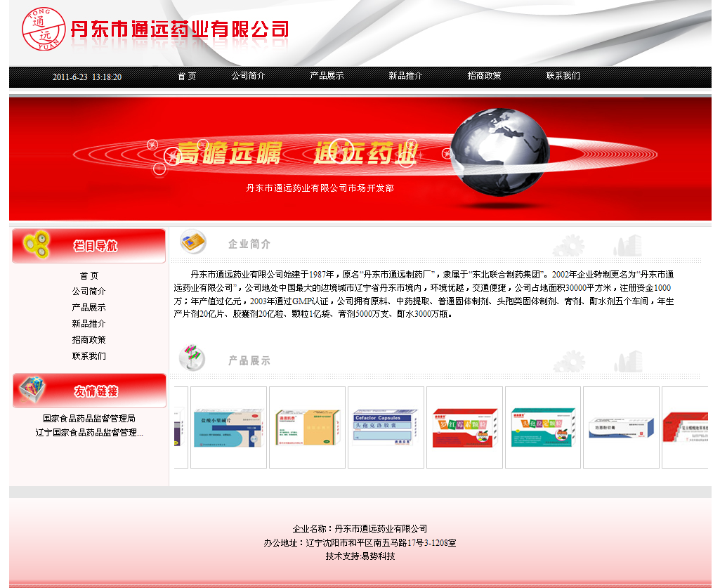Image resolution: width=720 pixels, height=588 pixels.
Task: Click the colorful box icon beside 友情链接
Action: 32,388
